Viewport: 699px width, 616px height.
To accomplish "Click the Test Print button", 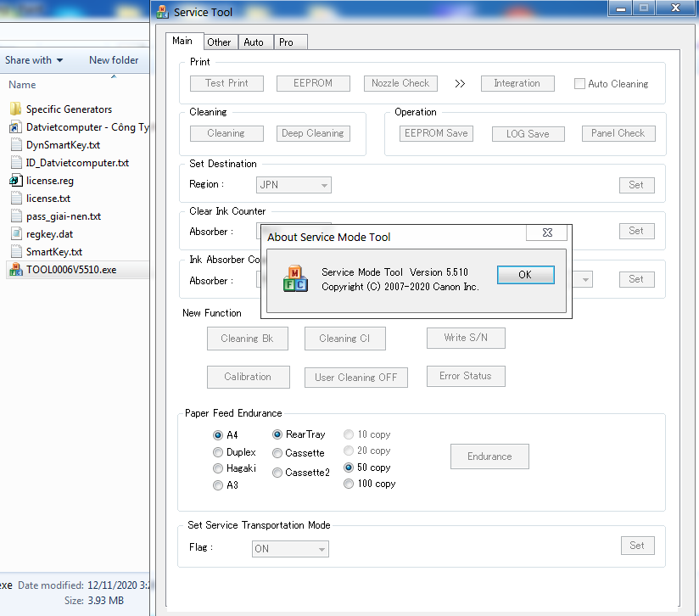I will click(226, 83).
